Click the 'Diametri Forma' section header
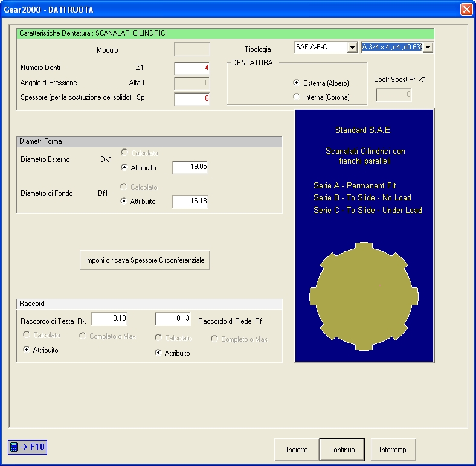 pyautogui.click(x=149, y=141)
